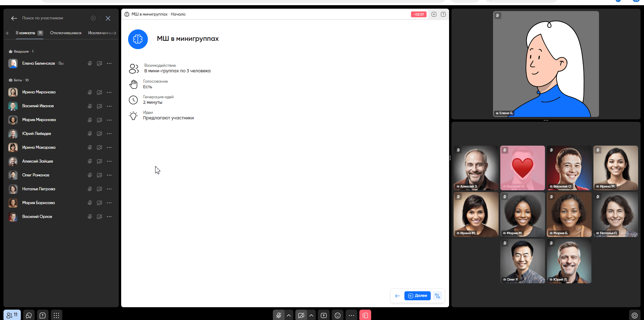Click the 'Далее' button
644x320 pixels.
(418, 296)
